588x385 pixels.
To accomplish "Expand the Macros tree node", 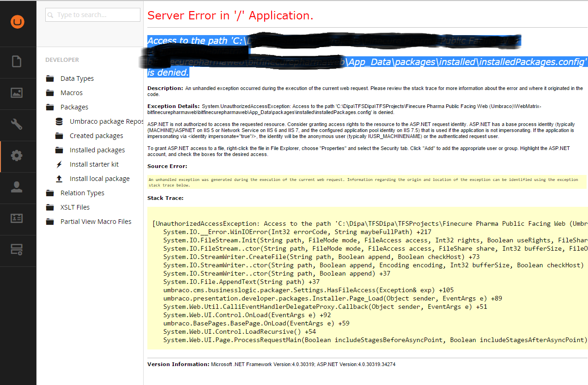I will [71, 93].
